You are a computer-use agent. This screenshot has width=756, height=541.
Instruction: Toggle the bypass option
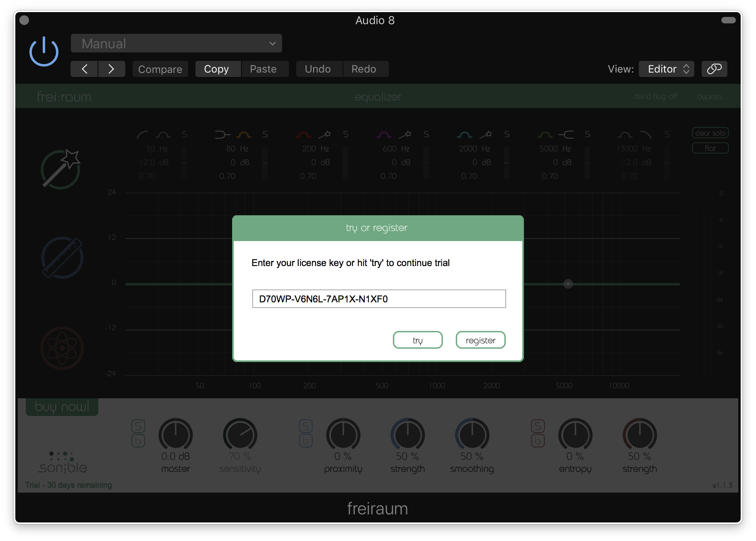pos(709,97)
